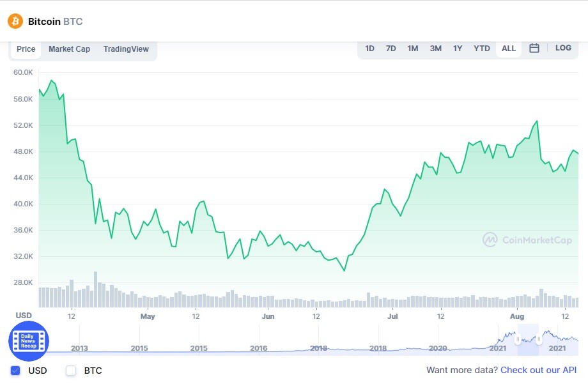This screenshot has height=391, width=588.
Task: Grab the right range handle on the mini timeline
Action: pyautogui.click(x=539, y=340)
